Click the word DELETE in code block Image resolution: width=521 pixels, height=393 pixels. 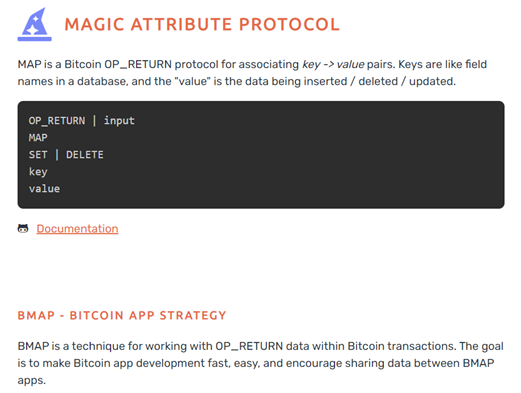85,155
